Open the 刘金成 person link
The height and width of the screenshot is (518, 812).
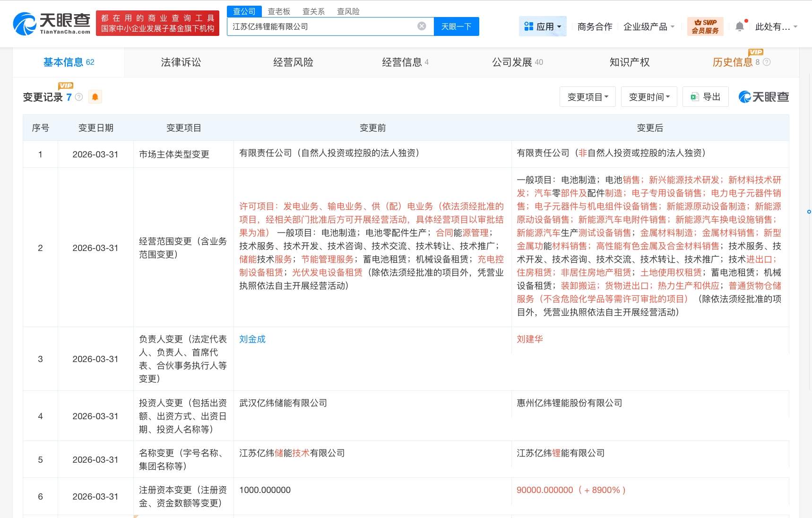click(x=252, y=339)
